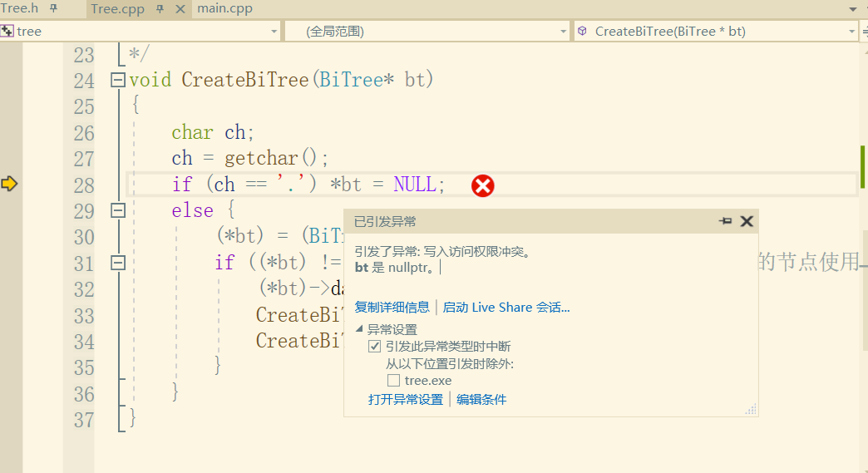Click the project icon in the tree dropdown
The image size is (868, 473).
click(x=7, y=31)
